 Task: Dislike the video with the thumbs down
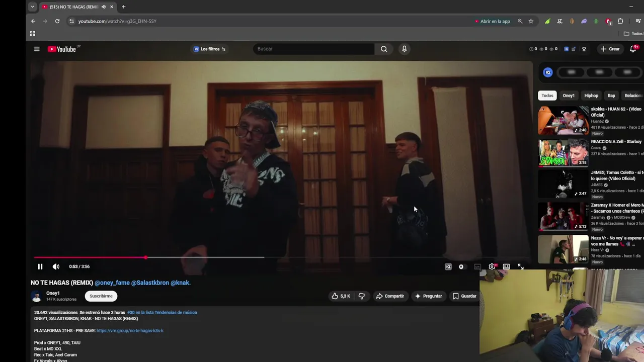361,296
